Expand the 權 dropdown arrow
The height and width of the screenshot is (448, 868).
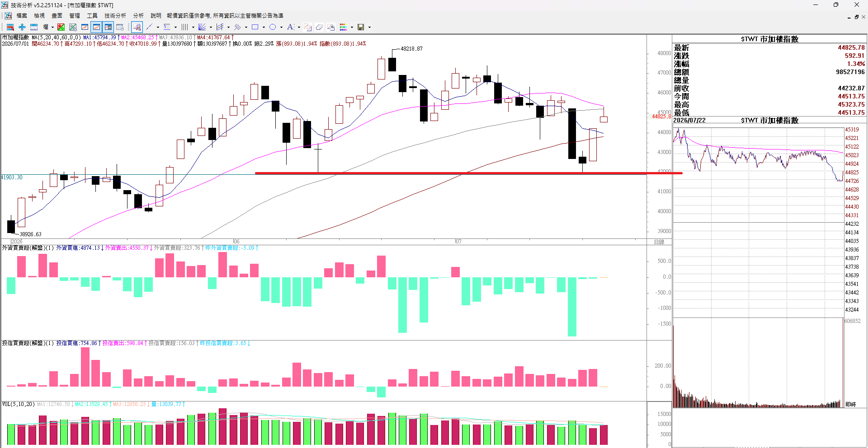point(52,27)
